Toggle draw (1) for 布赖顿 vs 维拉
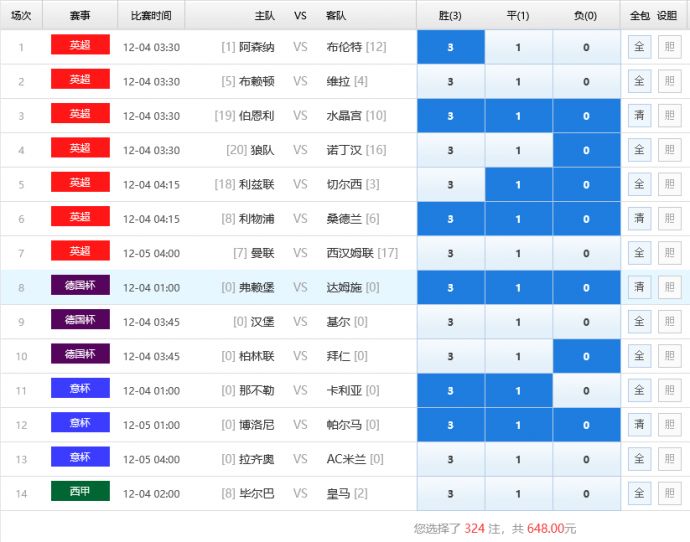The height and width of the screenshot is (542, 690). click(518, 81)
